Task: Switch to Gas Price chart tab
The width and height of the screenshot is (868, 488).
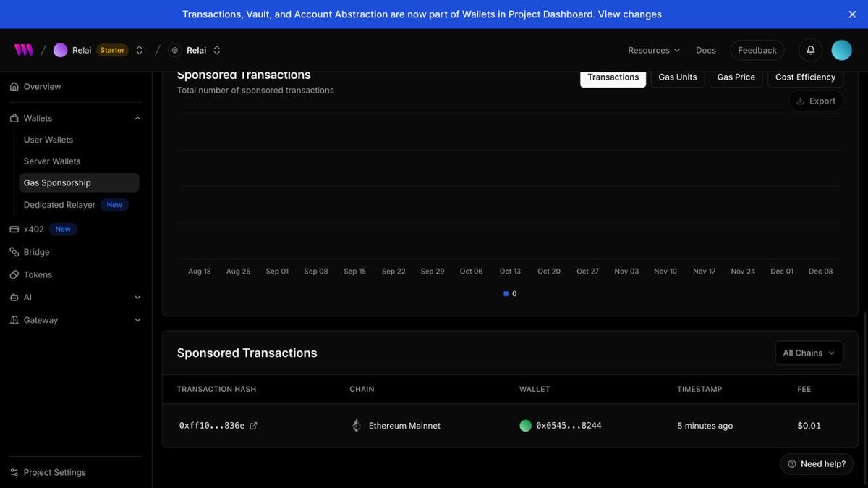Action: coord(736,77)
